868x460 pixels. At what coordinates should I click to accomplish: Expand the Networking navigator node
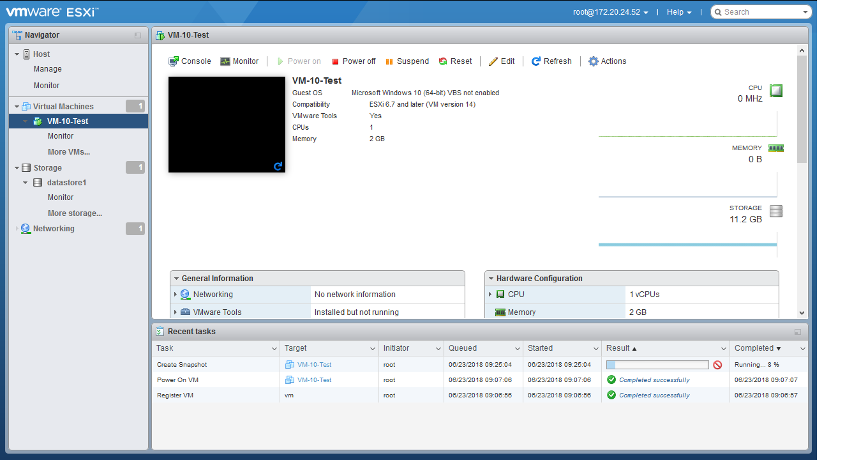17,229
